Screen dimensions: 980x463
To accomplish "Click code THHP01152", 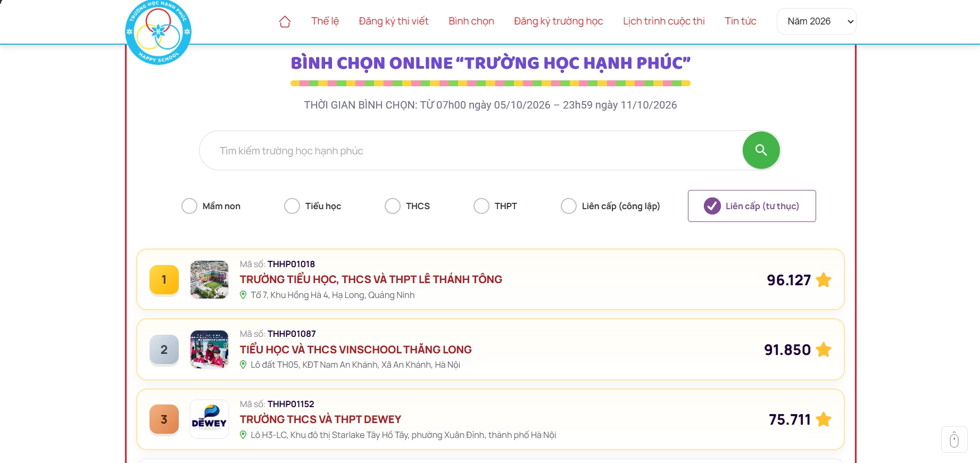I will click(291, 404).
